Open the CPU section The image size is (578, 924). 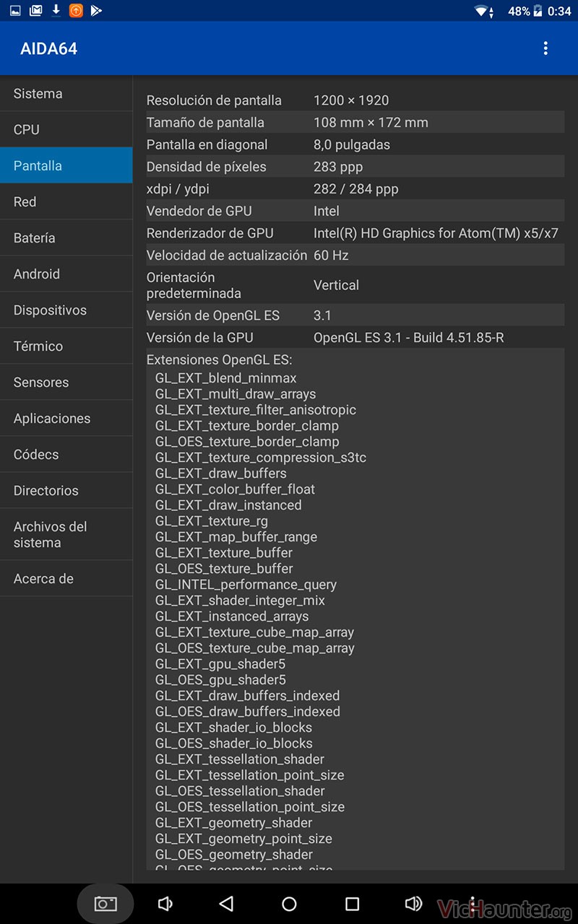66,129
